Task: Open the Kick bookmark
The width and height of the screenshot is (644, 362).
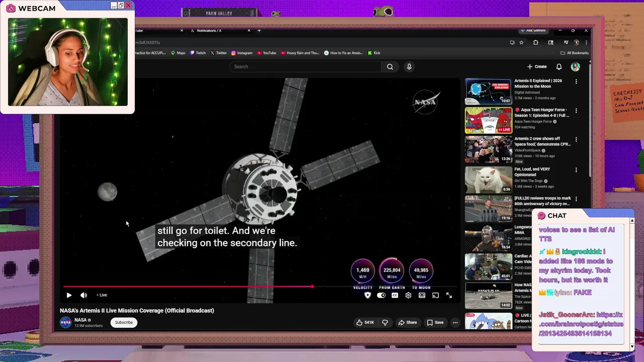Action: (374, 53)
